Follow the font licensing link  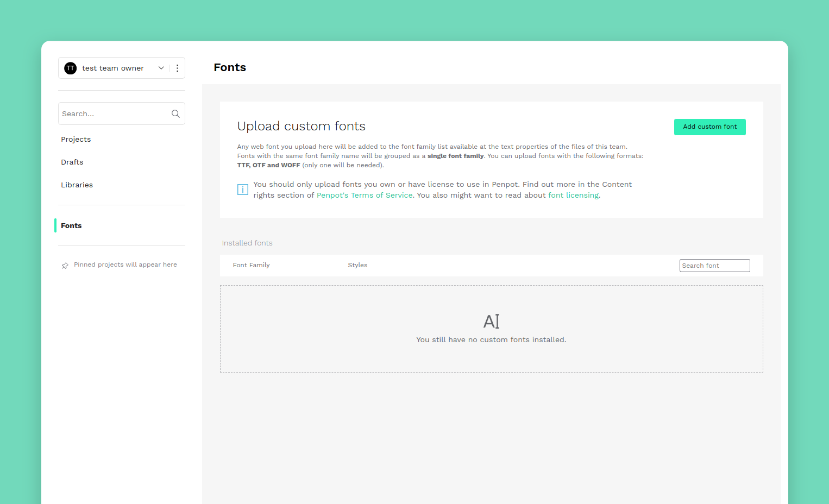(x=573, y=196)
